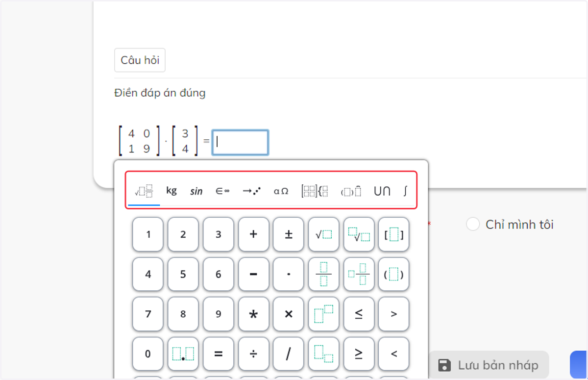Insert digit 8 from keypad
The height and width of the screenshot is (380, 588).
point(183,314)
